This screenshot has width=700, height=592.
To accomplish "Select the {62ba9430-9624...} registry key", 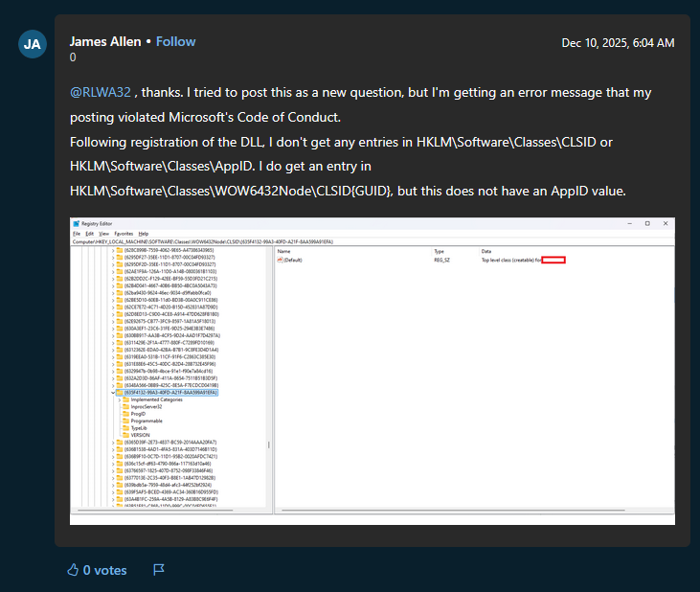I will pos(168,293).
